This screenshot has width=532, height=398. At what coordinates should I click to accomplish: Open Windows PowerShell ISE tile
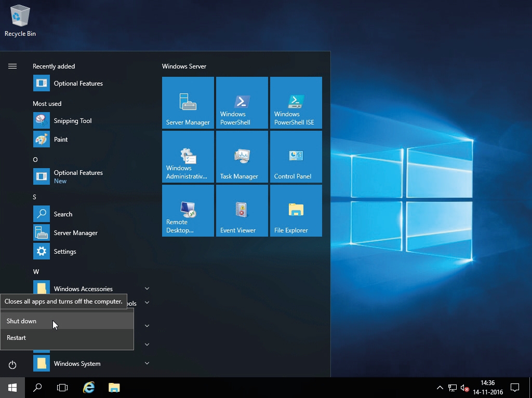pos(296,103)
